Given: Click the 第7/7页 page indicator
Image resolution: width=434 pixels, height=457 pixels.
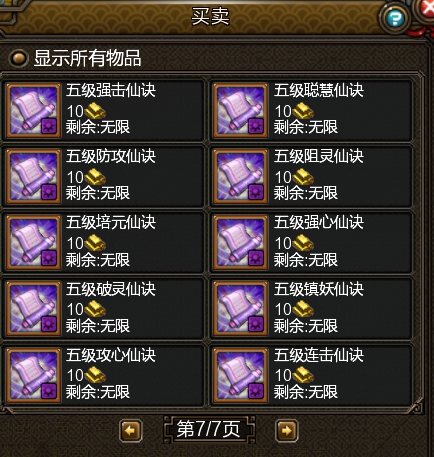Looking at the screenshot, I should pos(209,429).
